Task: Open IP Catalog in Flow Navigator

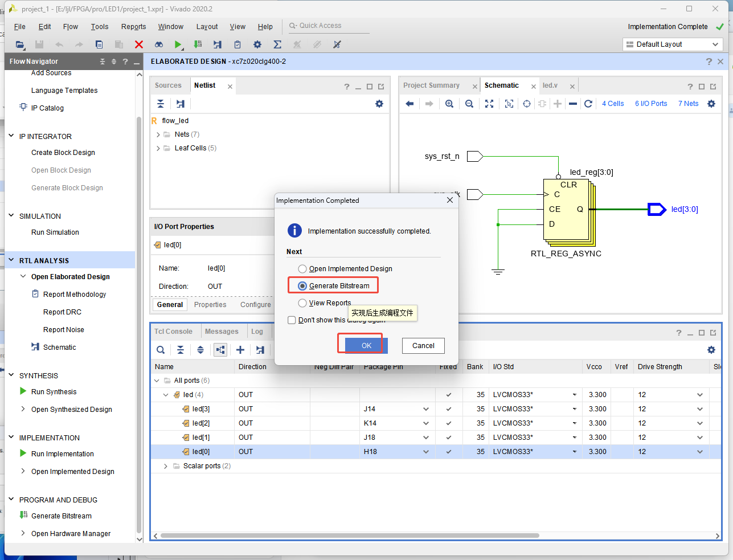Action: point(47,108)
